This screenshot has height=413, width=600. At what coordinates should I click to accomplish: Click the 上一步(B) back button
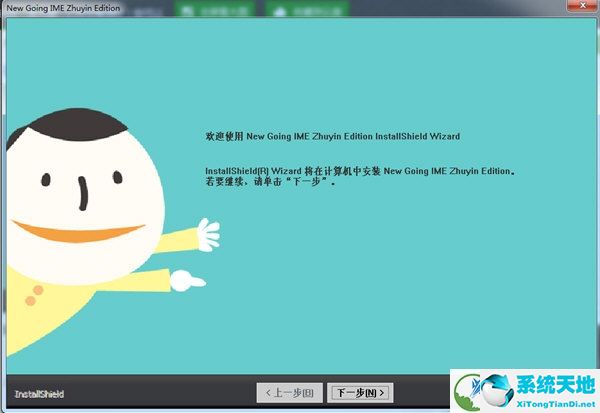[290, 393]
